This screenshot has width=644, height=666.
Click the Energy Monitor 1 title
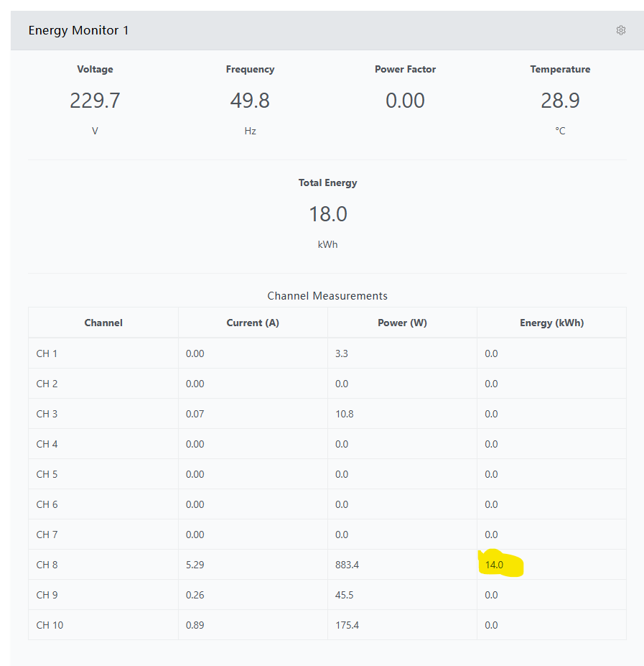78,30
